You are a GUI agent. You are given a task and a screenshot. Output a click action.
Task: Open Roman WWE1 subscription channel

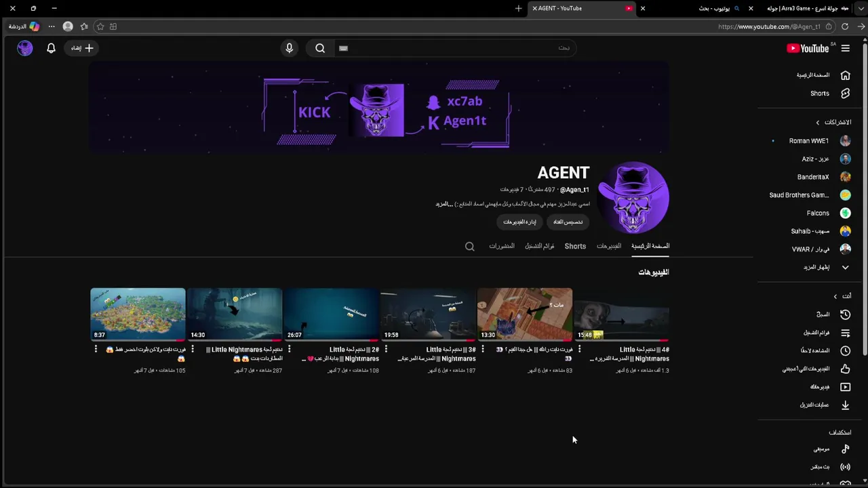pyautogui.click(x=810, y=141)
